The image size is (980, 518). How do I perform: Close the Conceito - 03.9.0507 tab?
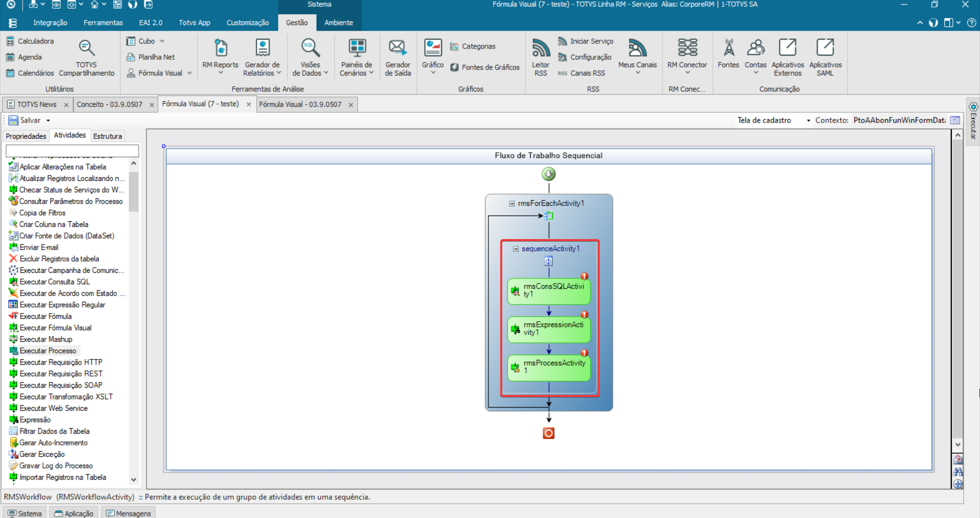click(152, 105)
